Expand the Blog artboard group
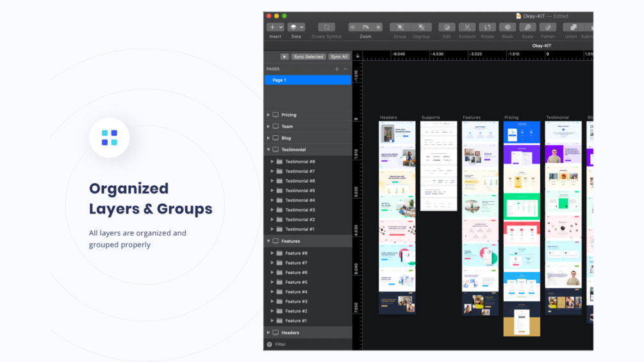 (x=268, y=138)
